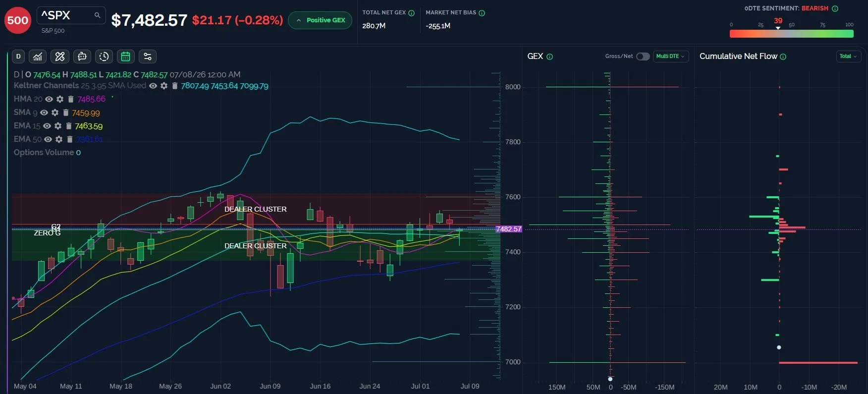The image size is (868, 394).
Task: Open SMA 9 settings gear
Action: 55,113
